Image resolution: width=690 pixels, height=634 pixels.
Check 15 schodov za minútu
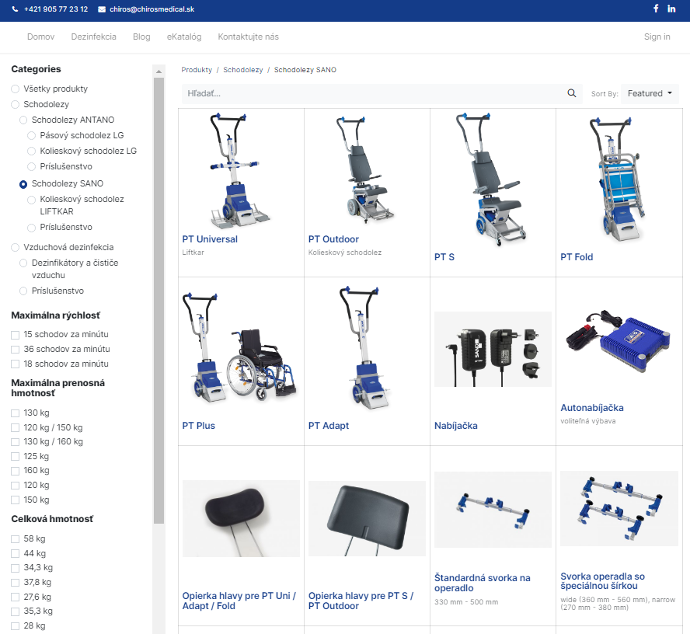coord(15,335)
